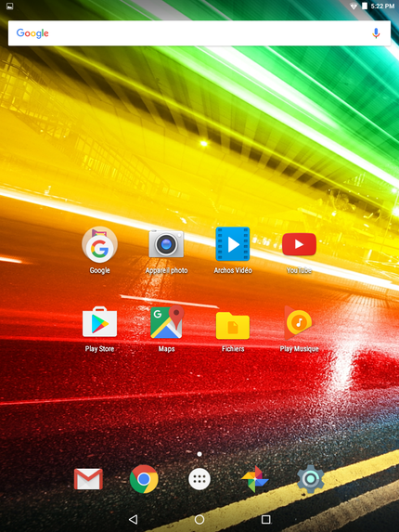Open Google Photos pinwheel icon
Image resolution: width=399 pixels, height=532 pixels.
pos(255,479)
